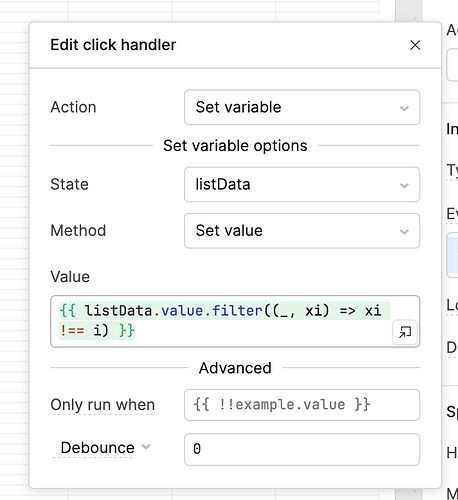Place cursor on filter keyword in Value code
Viewport: 458px width, 500px height.
pos(237,311)
